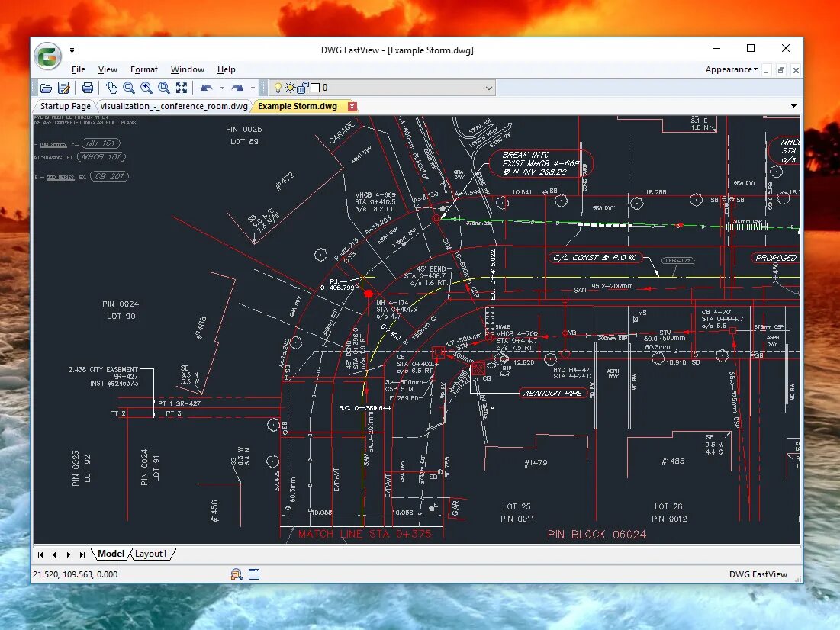Close the inner drawing document window

coord(796,70)
